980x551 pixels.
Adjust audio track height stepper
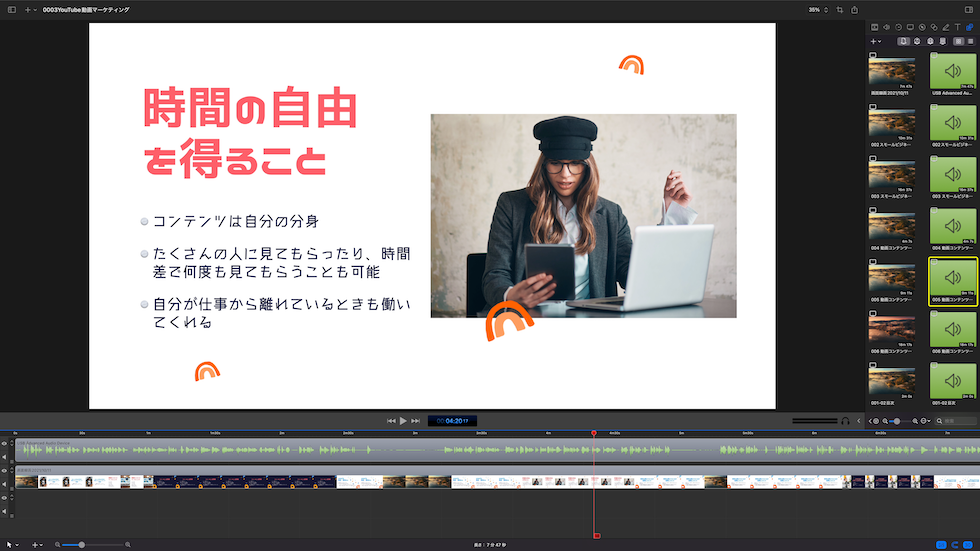12,444
